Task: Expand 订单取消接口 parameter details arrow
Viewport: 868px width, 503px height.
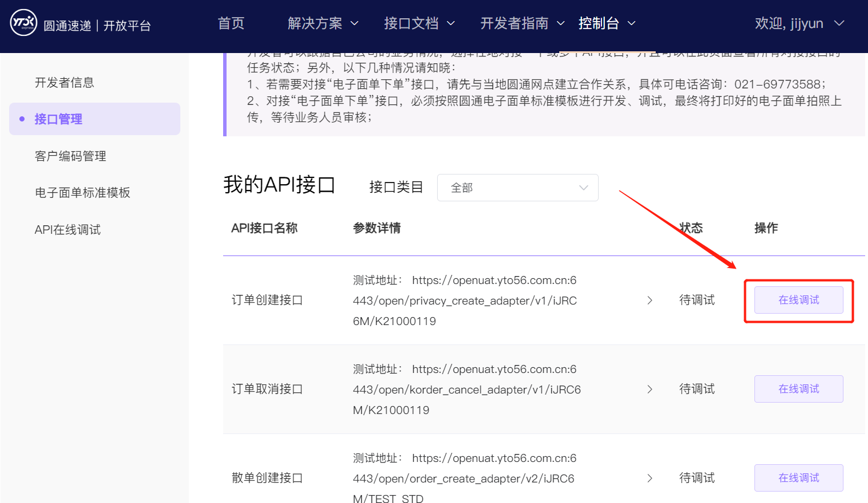Action: pyautogui.click(x=649, y=390)
